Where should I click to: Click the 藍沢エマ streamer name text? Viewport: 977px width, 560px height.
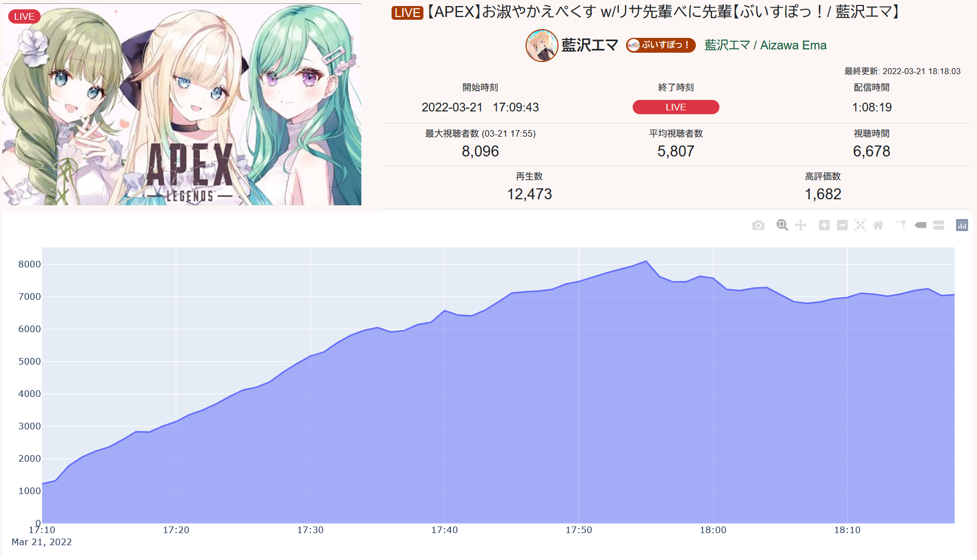590,45
